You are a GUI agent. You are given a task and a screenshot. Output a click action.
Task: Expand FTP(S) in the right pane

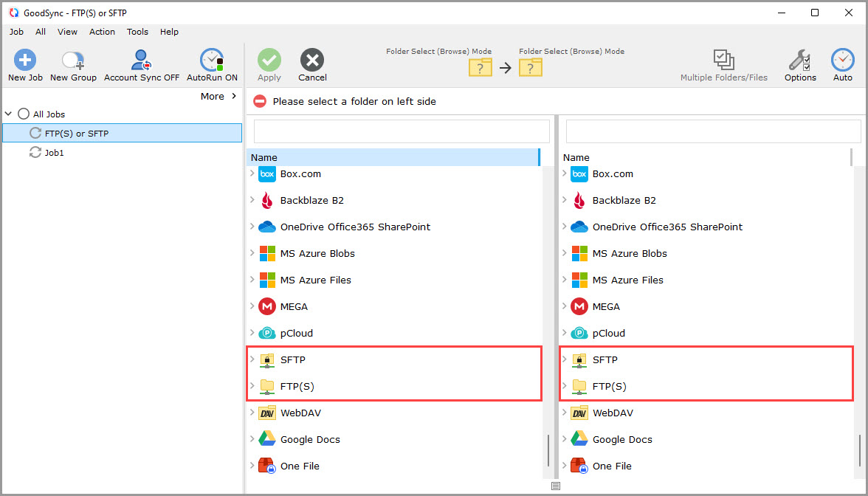coord(565,386)
